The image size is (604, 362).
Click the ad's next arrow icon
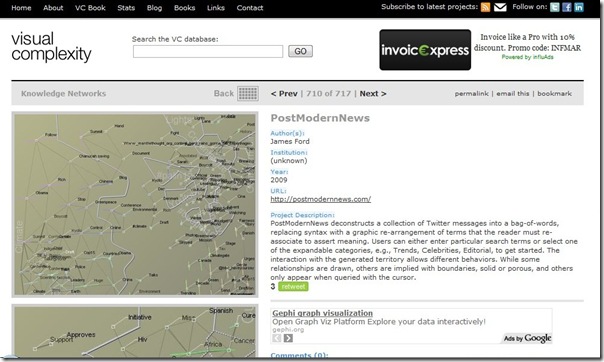click(288, 338)
